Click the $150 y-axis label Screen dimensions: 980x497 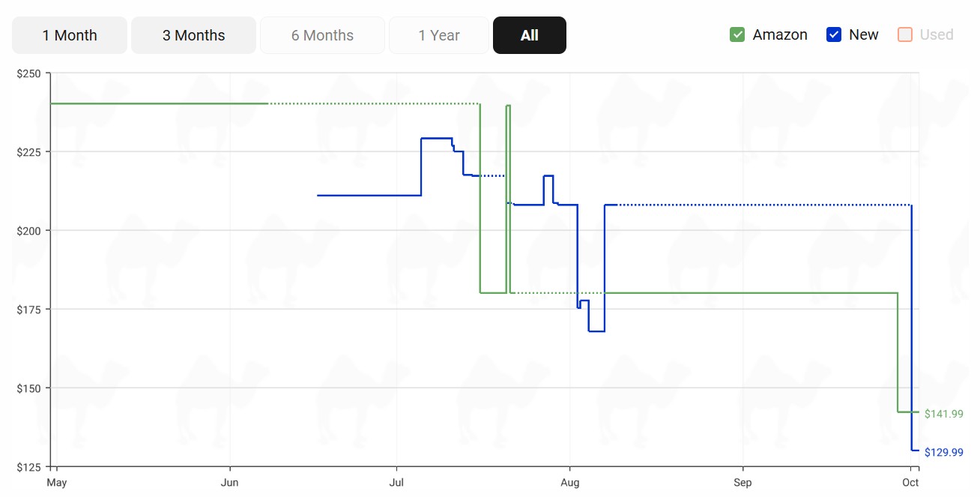pos(30,388)
